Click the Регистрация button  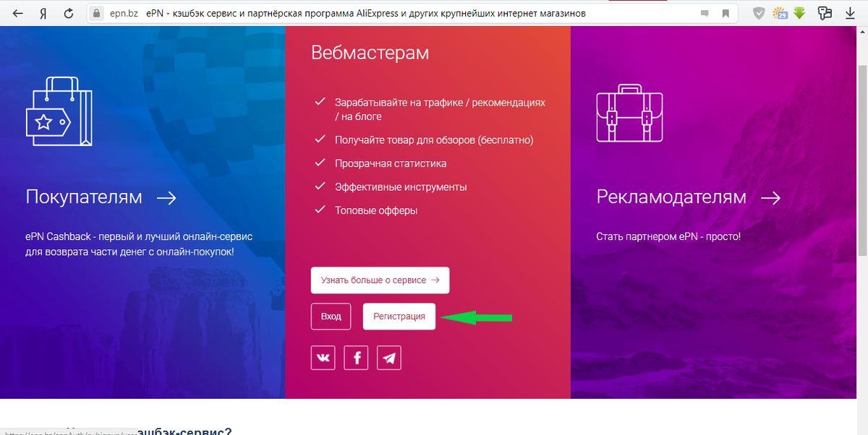pyautogui.click(x=399, y=316)
